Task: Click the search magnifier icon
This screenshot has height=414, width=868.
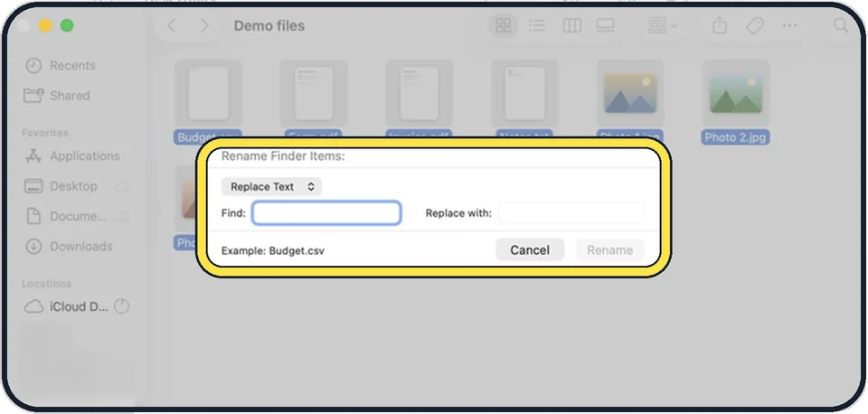Action: (841, 25)
